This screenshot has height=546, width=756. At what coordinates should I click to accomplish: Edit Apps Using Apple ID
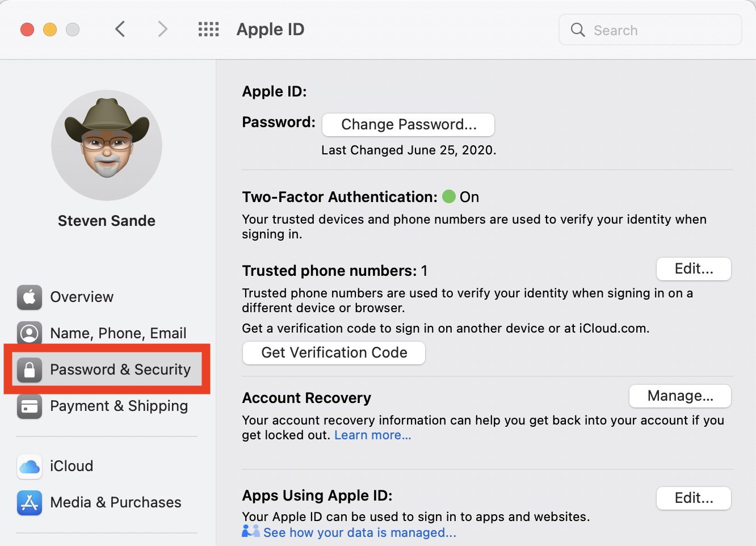tap(693, 498)
